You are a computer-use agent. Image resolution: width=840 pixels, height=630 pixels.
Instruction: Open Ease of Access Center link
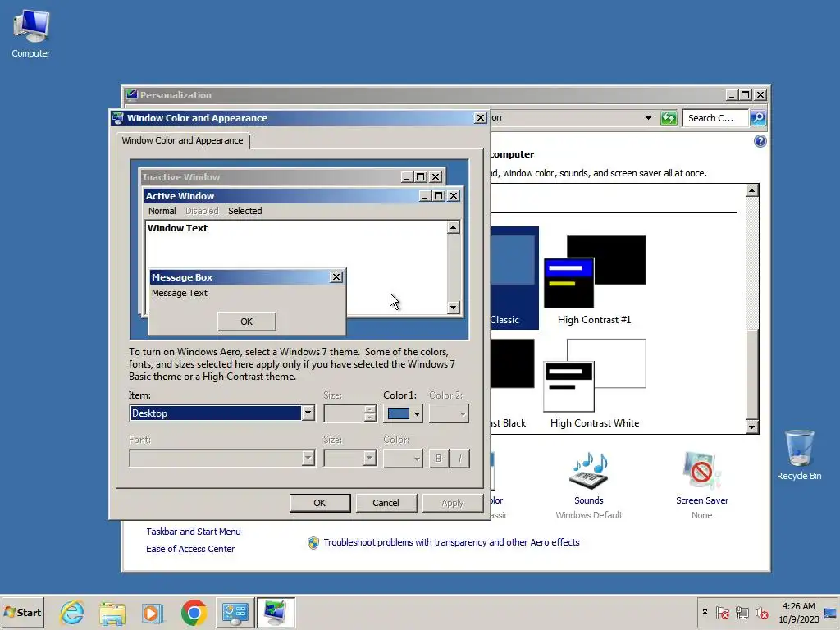pyautogui.click(x=190, y=549)
